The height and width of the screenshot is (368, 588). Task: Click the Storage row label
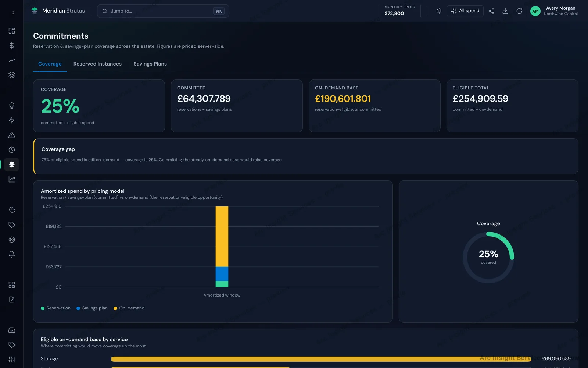pyautogui.click(x=49, y=359)
